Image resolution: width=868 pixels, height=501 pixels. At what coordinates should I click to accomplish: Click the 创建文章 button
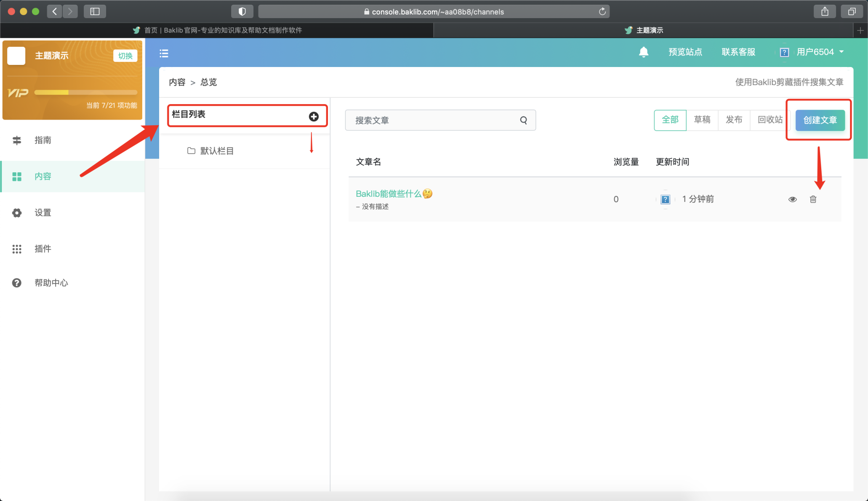click(820, 120)
